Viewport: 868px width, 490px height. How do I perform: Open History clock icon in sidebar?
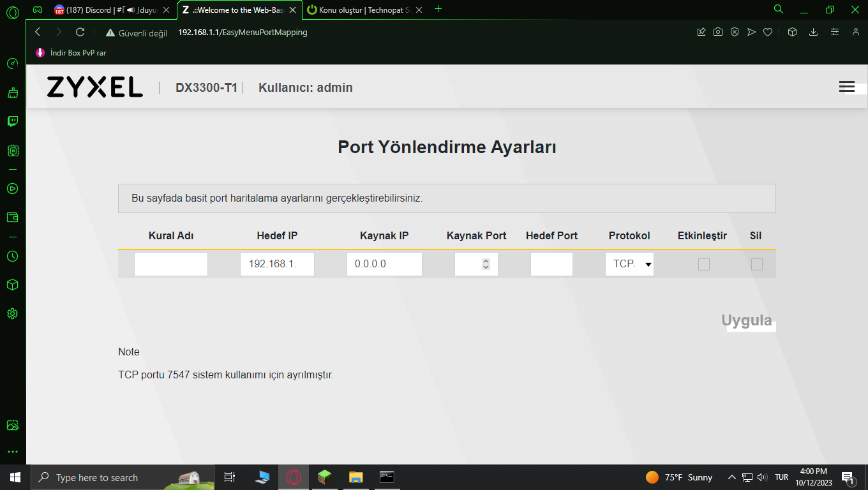[12, 256]
